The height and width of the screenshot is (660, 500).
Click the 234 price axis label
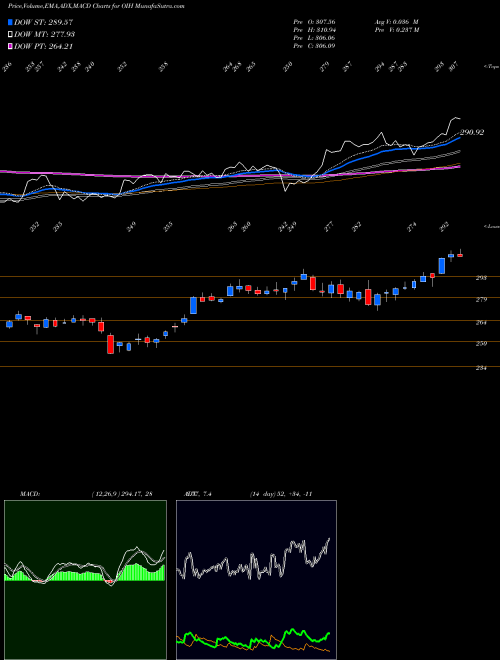tap(481, 368)
